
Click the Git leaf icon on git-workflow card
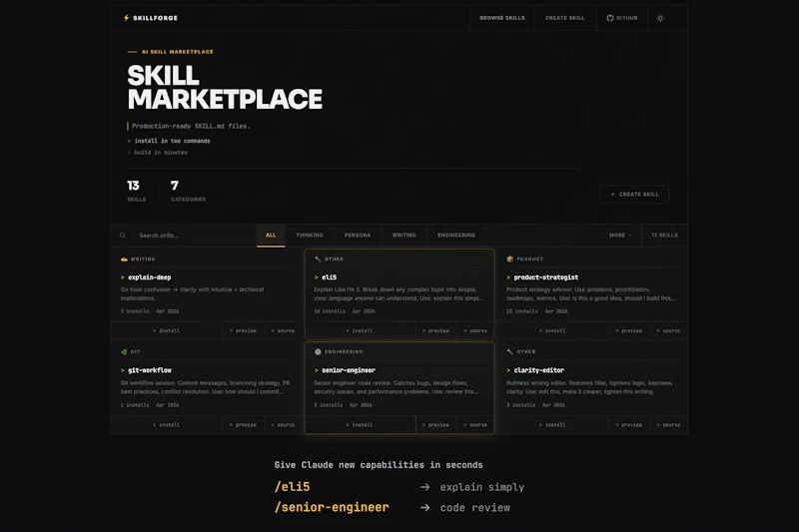point(124,351)
